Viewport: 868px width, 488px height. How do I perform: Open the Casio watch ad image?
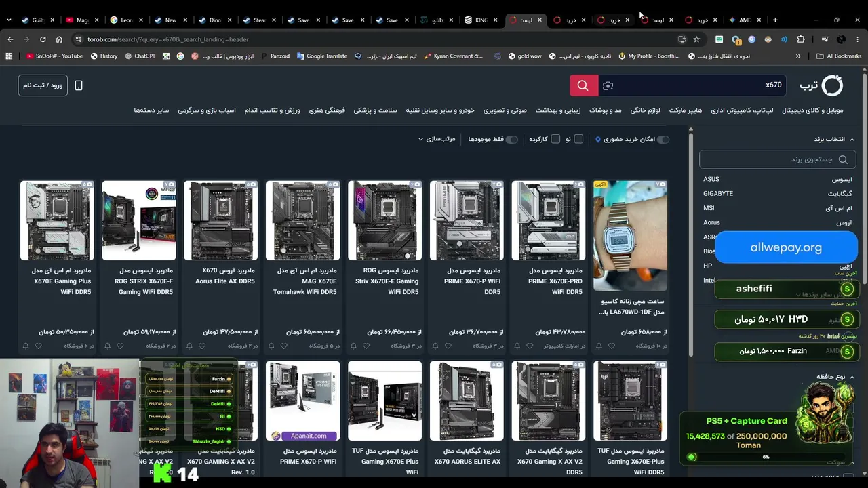point(630,235)
